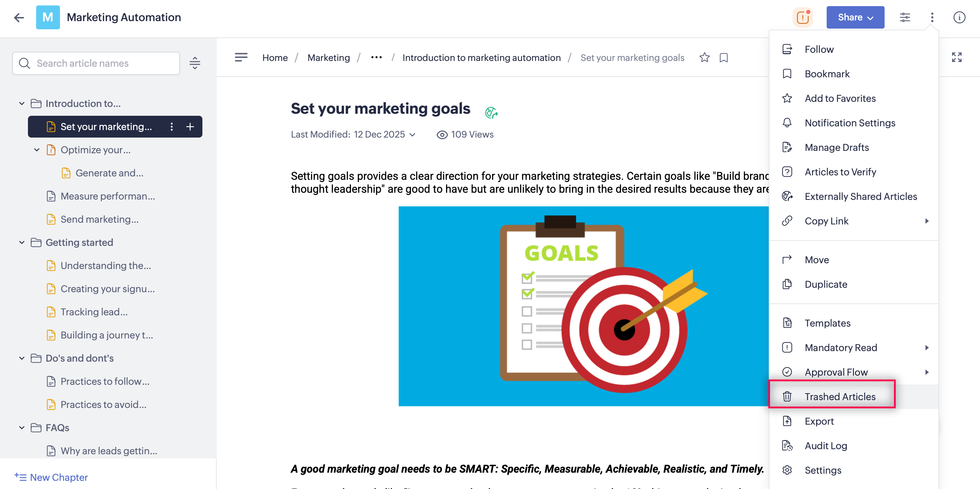Toggle fullscreen expand icon
The image size is (980, 489).
956,58
